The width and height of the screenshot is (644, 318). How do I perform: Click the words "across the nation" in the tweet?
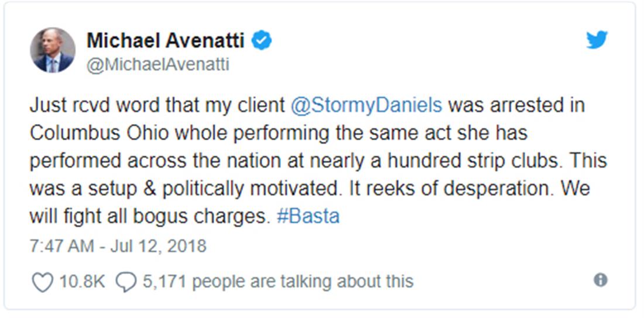(x=200, y=161)
